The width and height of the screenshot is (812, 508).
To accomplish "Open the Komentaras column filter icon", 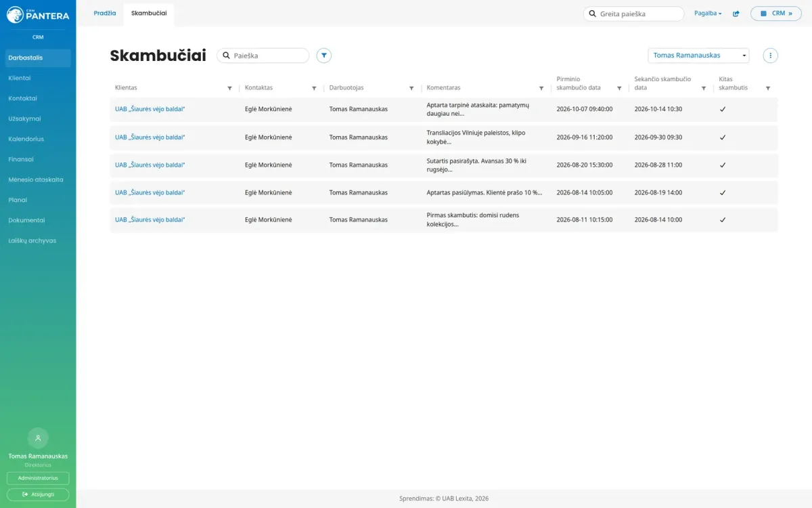I will pos(541,88).
